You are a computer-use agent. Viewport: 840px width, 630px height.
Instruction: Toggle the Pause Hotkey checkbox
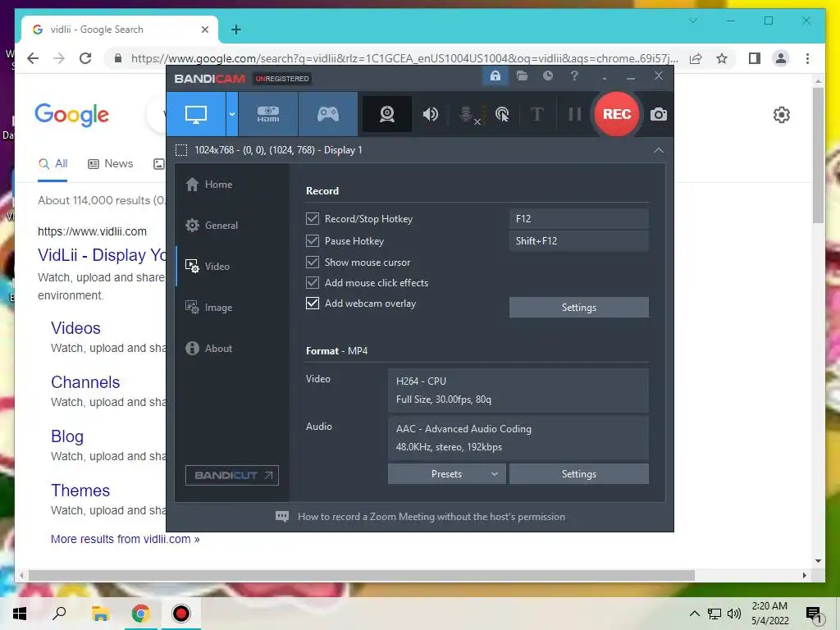click(x=313, y=241)
